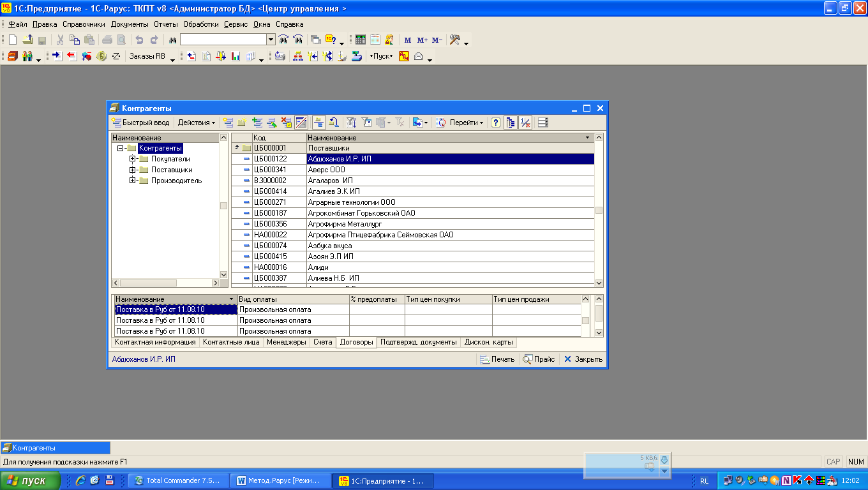This screenshot has width=868, height=490.
Task: Select the Аверс ООО row
Action: coord(412,170)
